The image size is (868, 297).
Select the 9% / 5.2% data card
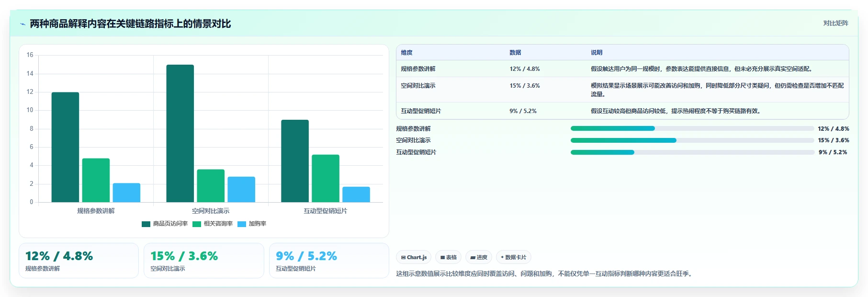(329, 261)
